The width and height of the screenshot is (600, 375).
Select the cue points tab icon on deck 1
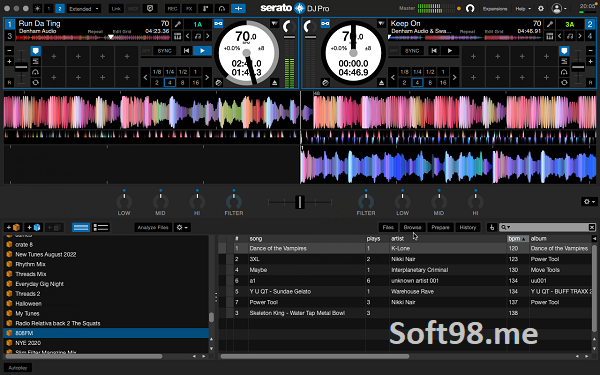point(36,51)
